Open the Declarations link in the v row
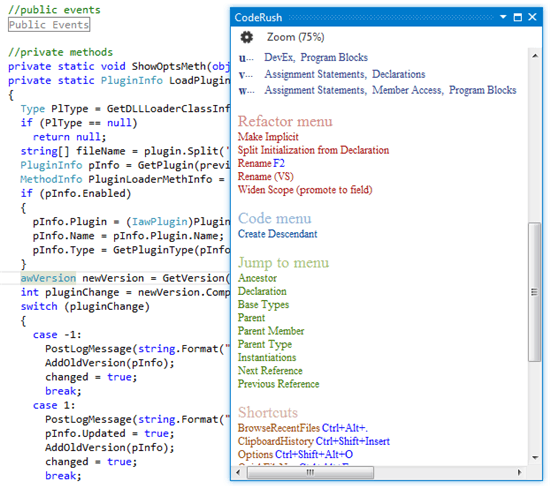The width and height of the screenshot is (550, 488). tap(399, 74)
